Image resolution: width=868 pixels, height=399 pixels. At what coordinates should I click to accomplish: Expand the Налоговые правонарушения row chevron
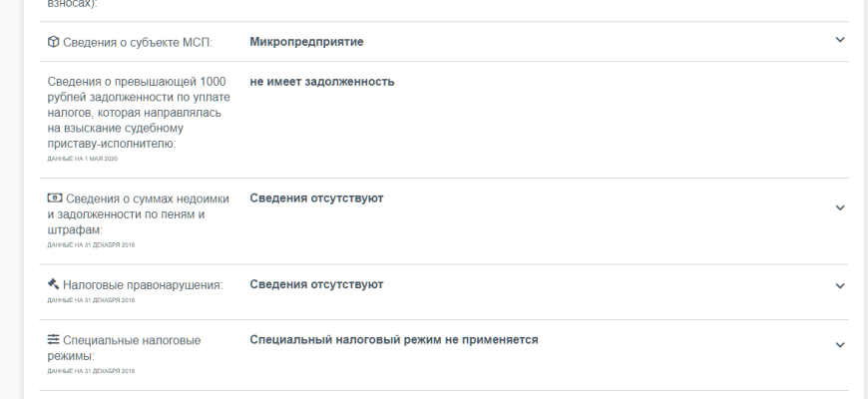tap(839, 285)
